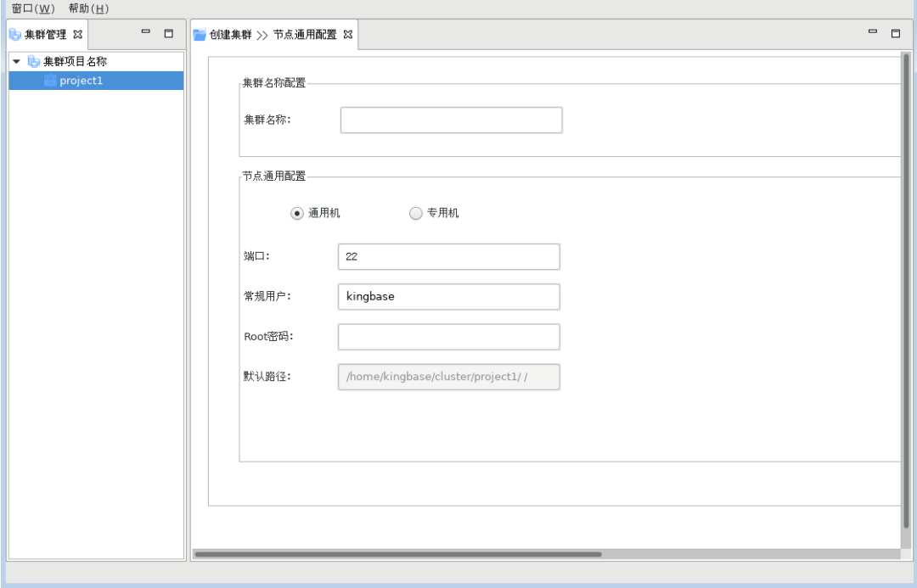Viewport: 917px width, 588px height.
Task: Minimize the 节点通用配置 editor area
Action: (x=873, y=34)
